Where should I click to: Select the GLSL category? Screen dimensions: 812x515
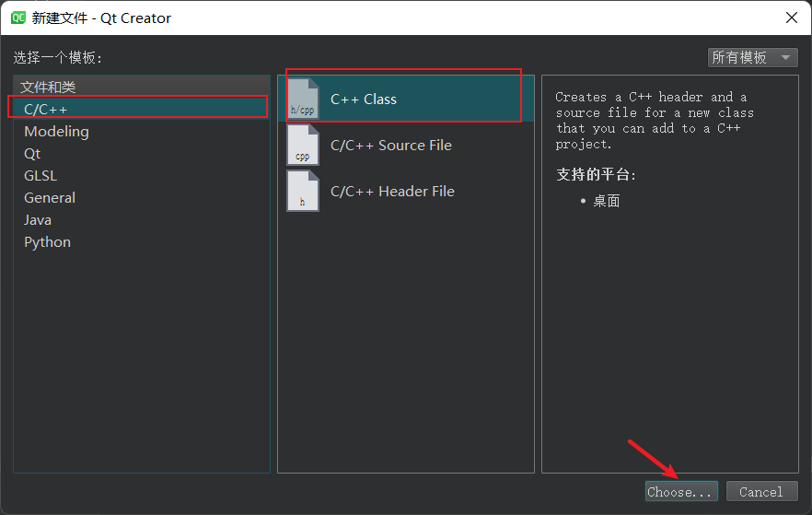click(142, 176)
